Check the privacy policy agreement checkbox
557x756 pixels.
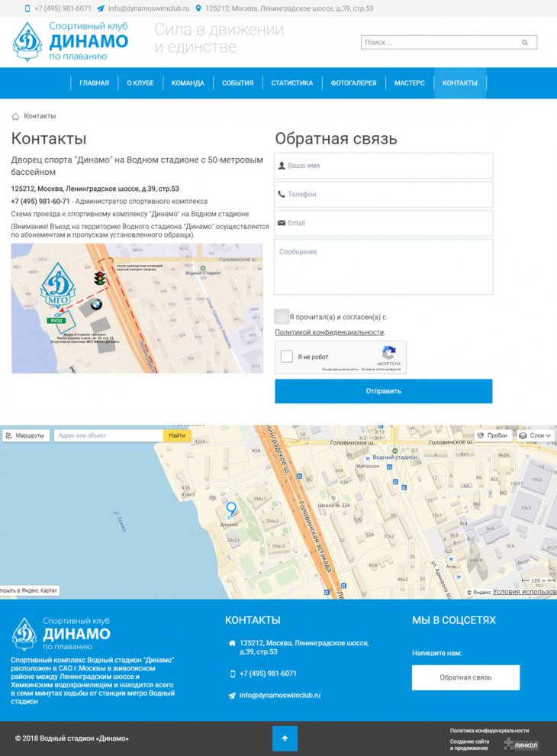click(x=282, y=316)
